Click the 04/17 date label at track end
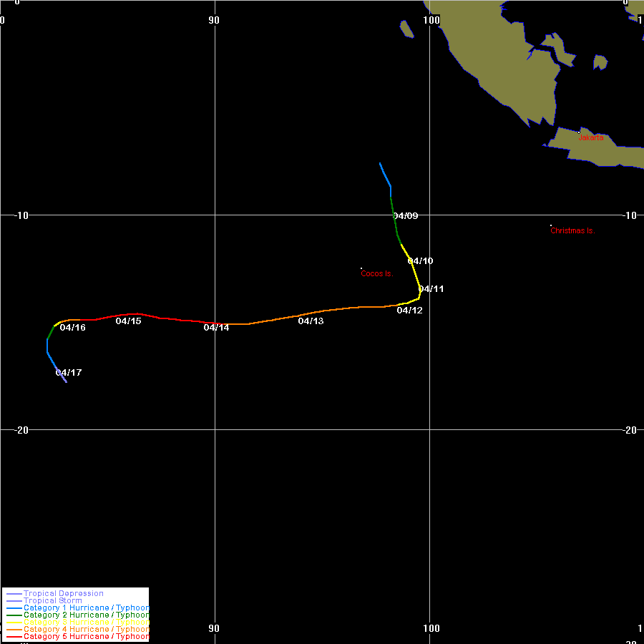Image resolution: width=644 pixels, height=644 pixels. coord(69,373)
